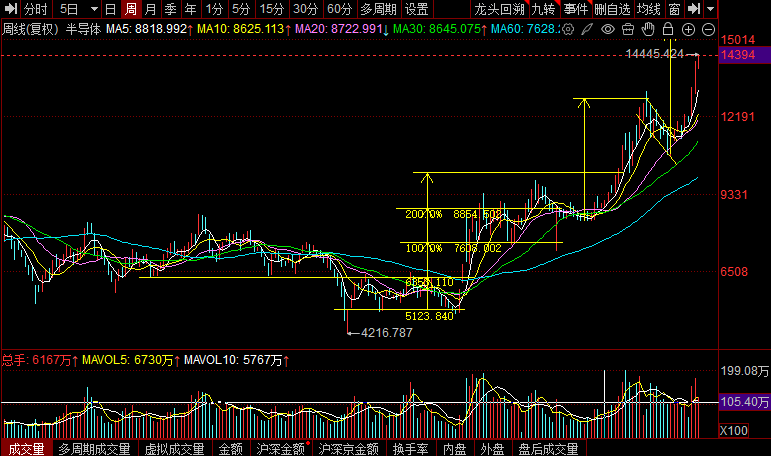This screenshot has height=456, width=771.
Task: Click the MAVOL10: 5767万 value
Action: click(237, 360)
